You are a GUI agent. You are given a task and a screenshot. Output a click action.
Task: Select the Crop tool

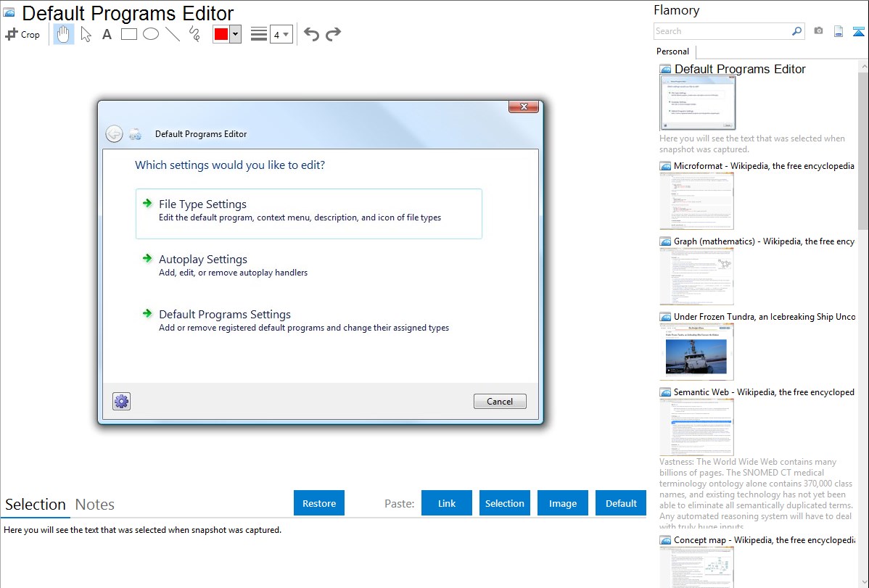22,34
